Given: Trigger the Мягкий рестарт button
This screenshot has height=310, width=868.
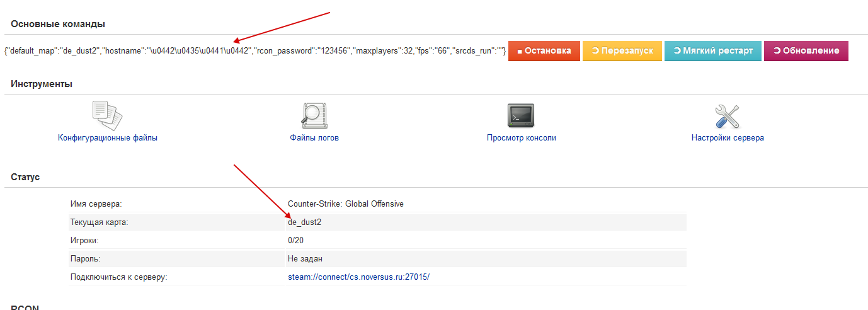Looking at the screenshot, I should pyautogui.click(x=713, y=51).
